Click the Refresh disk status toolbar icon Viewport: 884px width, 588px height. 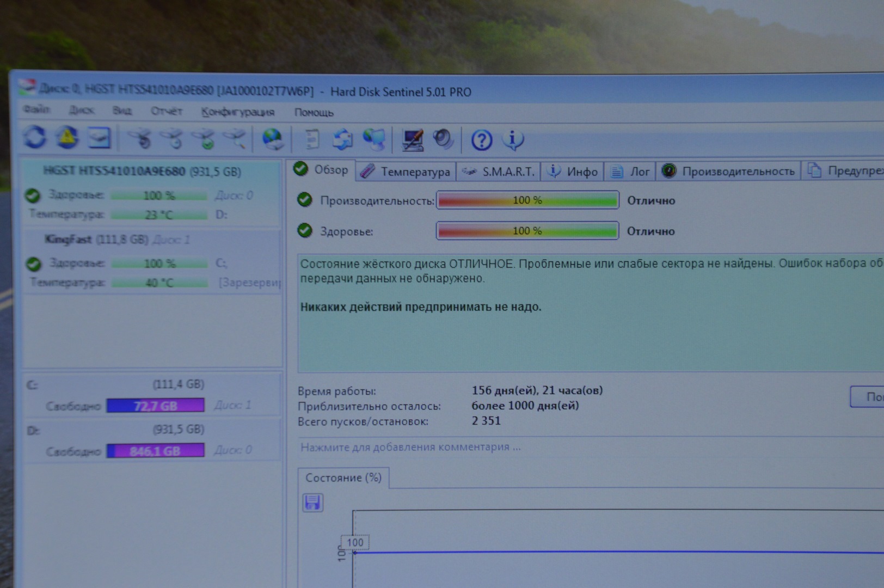(35, 137)
